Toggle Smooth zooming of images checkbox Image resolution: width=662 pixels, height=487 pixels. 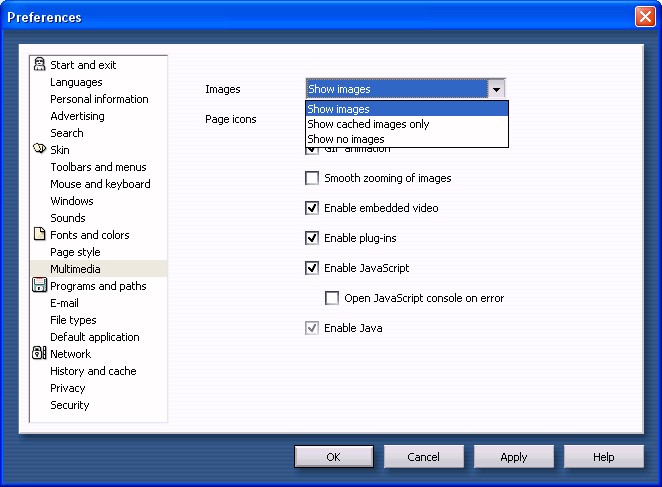tap(312, 178)
